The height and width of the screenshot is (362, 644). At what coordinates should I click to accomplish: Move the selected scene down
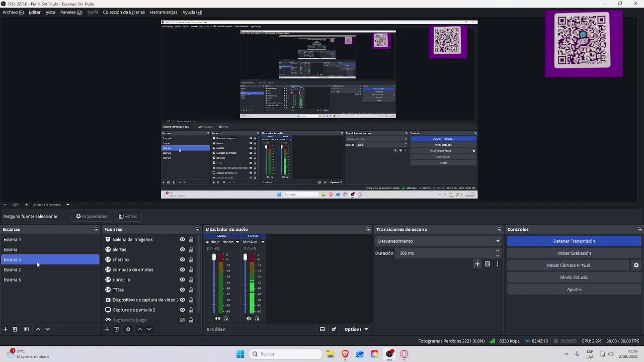[x=48, y=329]
